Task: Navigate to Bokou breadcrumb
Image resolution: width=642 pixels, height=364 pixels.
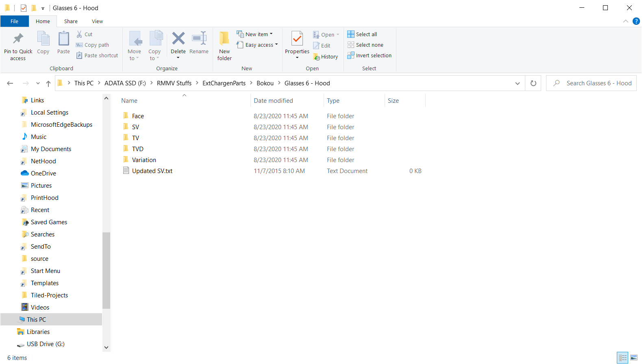Action: pyautogui.click(x=265, y=83)
